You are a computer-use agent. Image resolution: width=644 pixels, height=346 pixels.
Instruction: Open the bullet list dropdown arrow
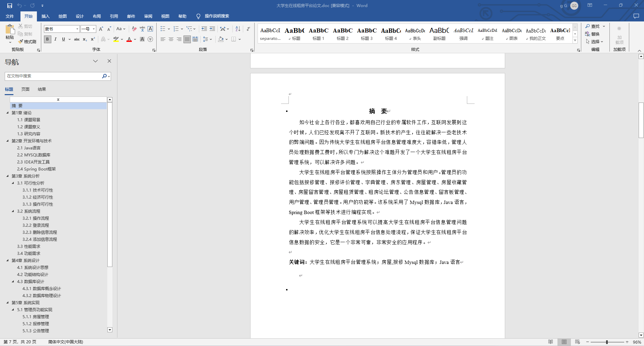pyautogui.click(x=169, y=29)
